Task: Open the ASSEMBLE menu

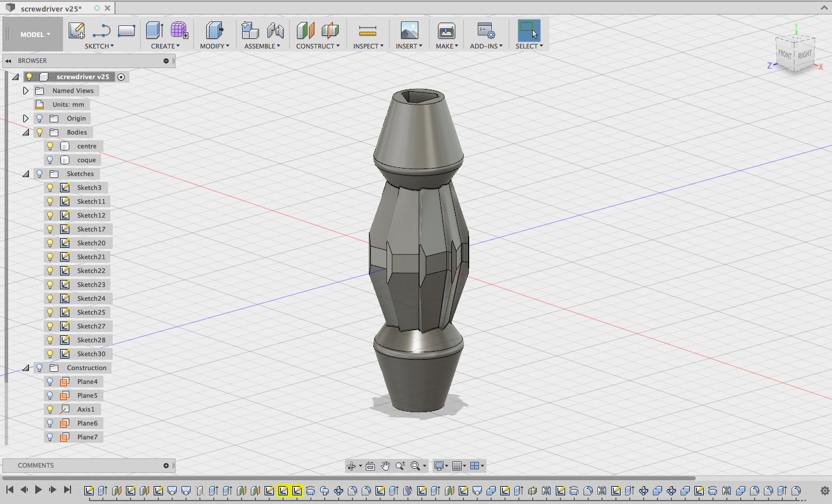Action: [x=262, y=46]
